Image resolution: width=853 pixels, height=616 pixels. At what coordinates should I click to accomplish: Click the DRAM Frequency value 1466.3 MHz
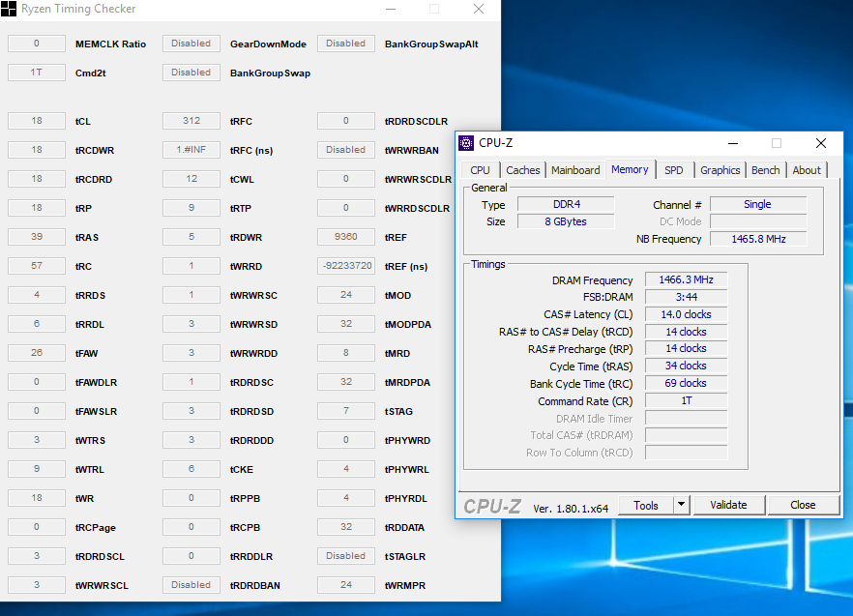click(686, 279)
